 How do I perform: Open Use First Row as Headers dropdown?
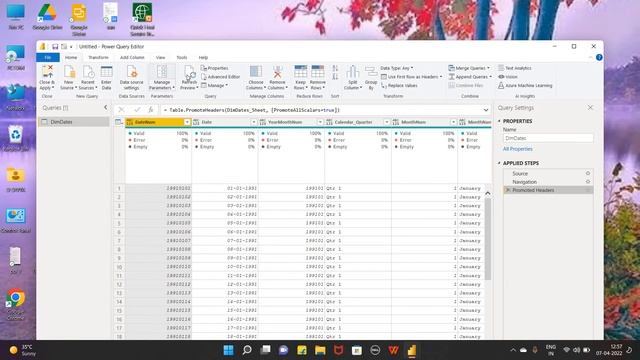[x=411, y=77]
